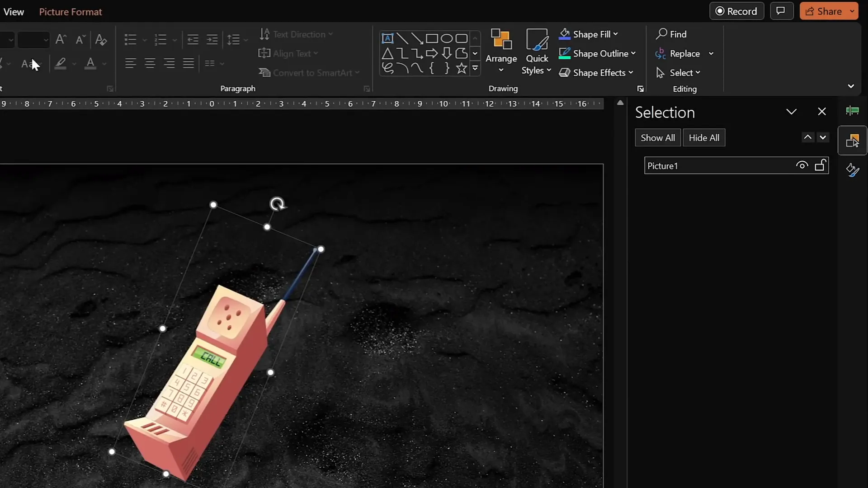868x488 pixels.
Task: Click the bullets list icon
Action: pos(130,40)
